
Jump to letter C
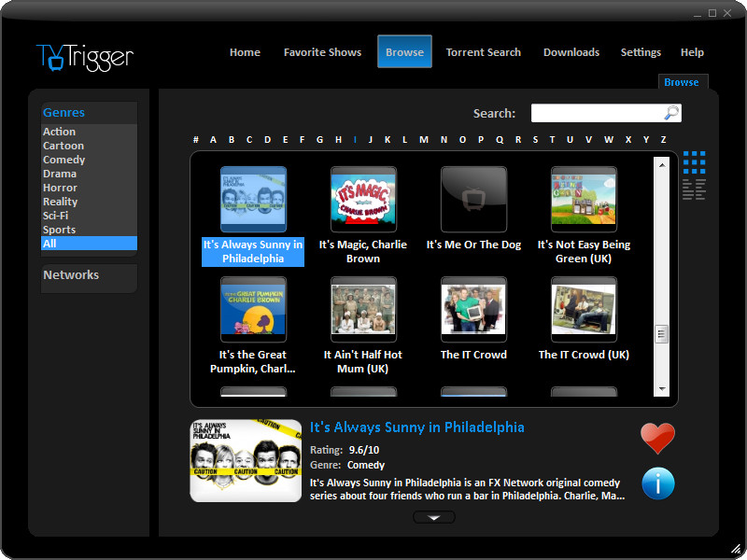(249, 140)
